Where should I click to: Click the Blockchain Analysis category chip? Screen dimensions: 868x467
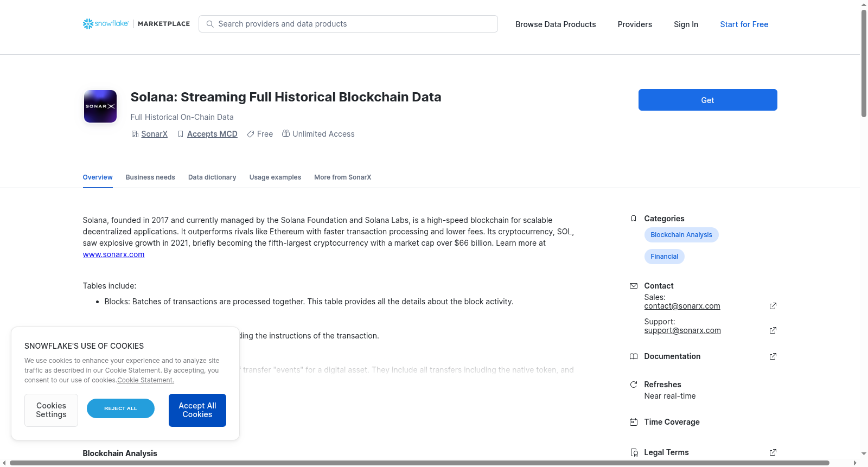[x=681, y=235]
